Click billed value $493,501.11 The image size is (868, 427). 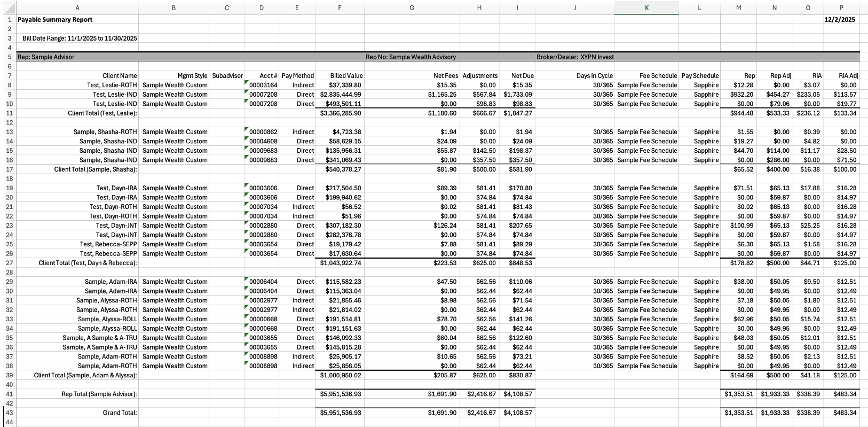tap(343, 104)
